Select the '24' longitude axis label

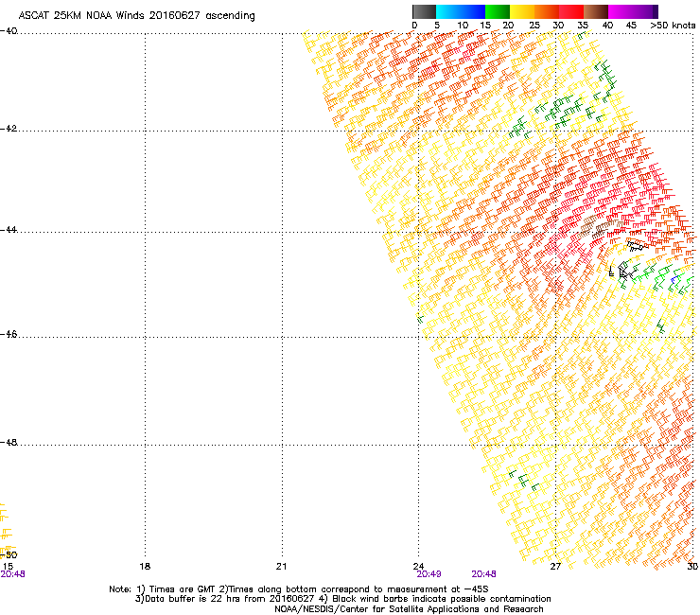(418, 567)
